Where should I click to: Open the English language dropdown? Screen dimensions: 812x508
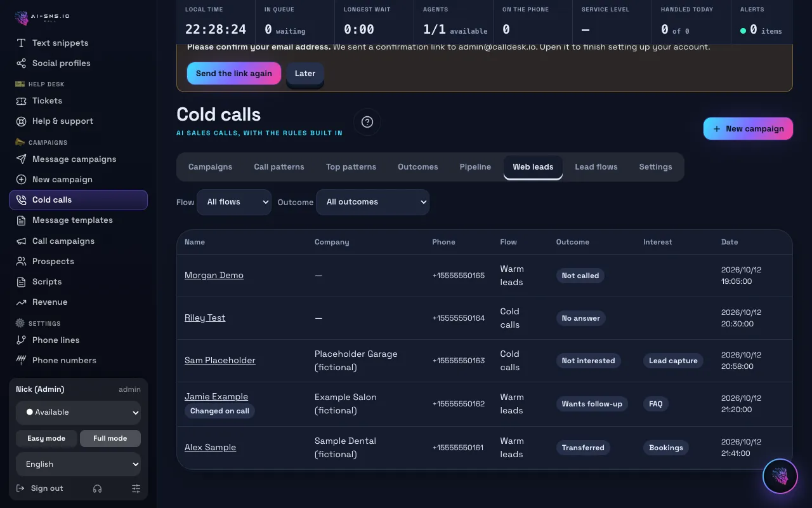click(78, 464)
